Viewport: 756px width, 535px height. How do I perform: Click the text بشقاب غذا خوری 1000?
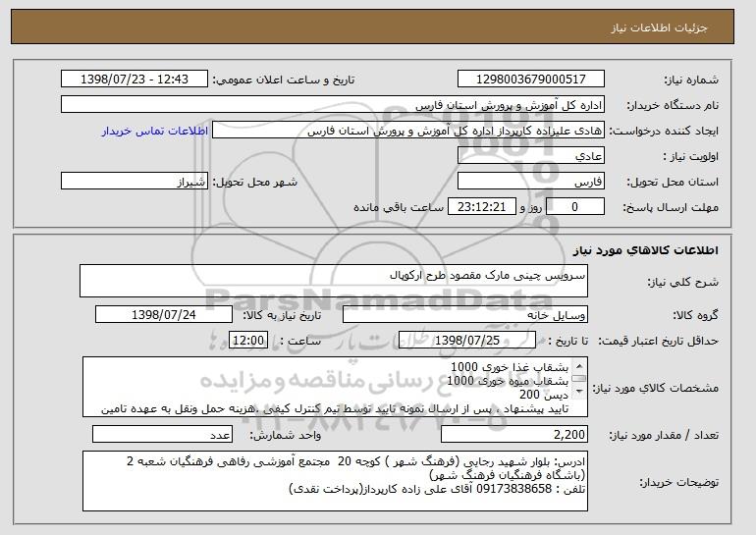tap(510, 367)
